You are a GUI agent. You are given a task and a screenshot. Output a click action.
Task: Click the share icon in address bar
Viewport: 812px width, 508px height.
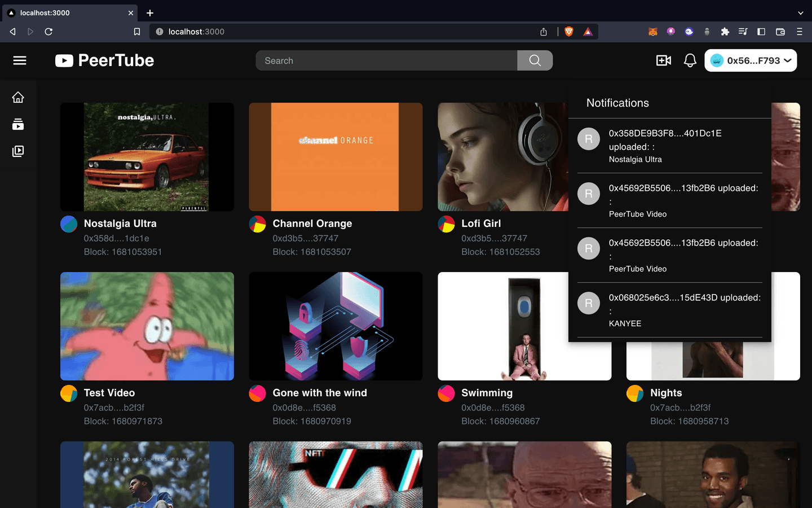point(544,32)
